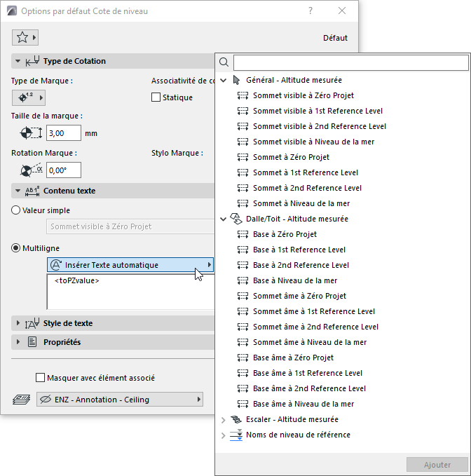The image size is (471, 476).
Task: Click icon of Base à Zéro Projet
Action: pyautogui.click(x=243, y=234)
